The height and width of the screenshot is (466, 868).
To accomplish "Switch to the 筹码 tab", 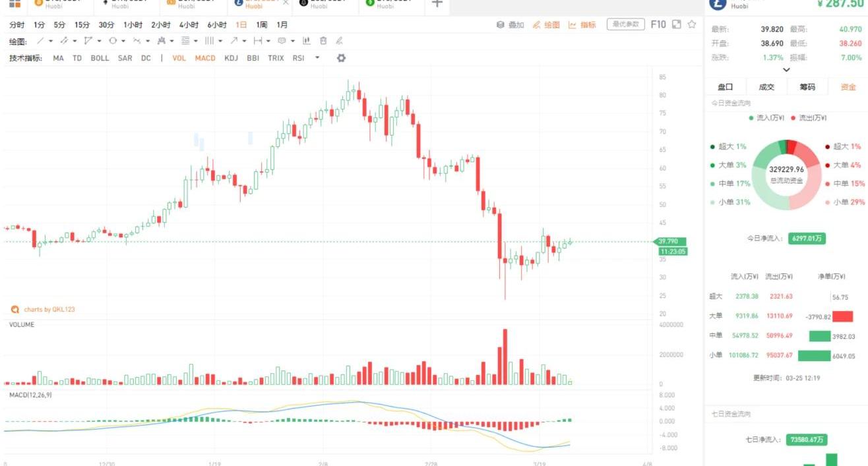I will tap(807, 87).
